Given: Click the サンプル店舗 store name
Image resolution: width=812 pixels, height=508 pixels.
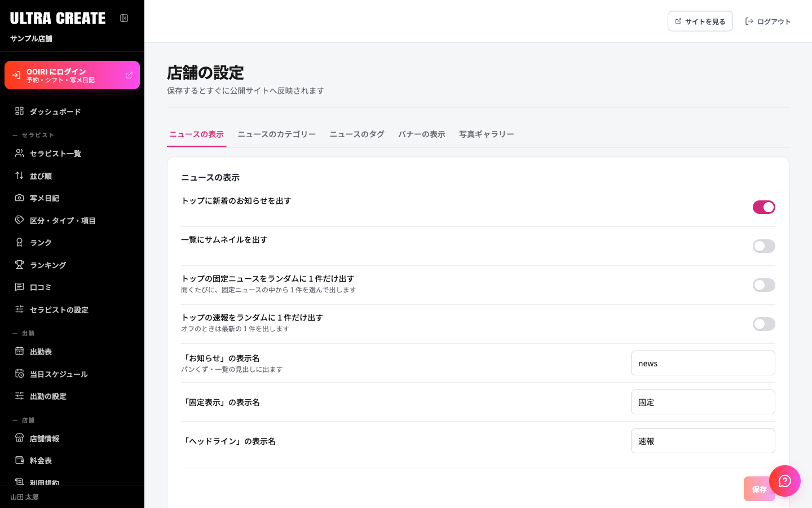Looking at the screenshot, I should (31, 38).
